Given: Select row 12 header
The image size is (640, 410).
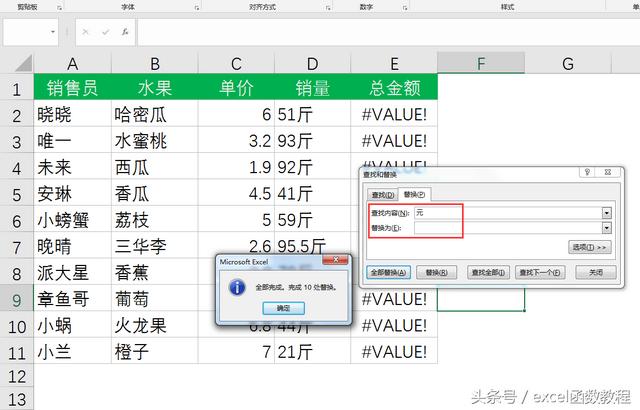Looking at the screenshot, I should [x=16, y=376].
